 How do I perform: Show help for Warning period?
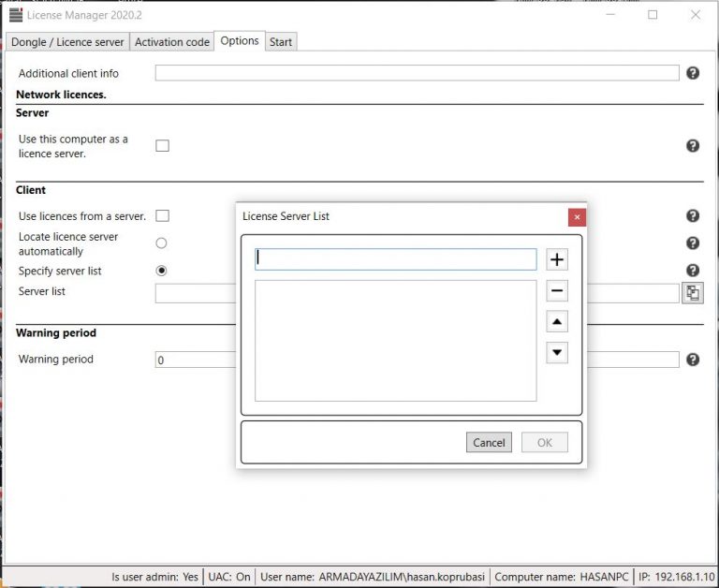[693, 360]
